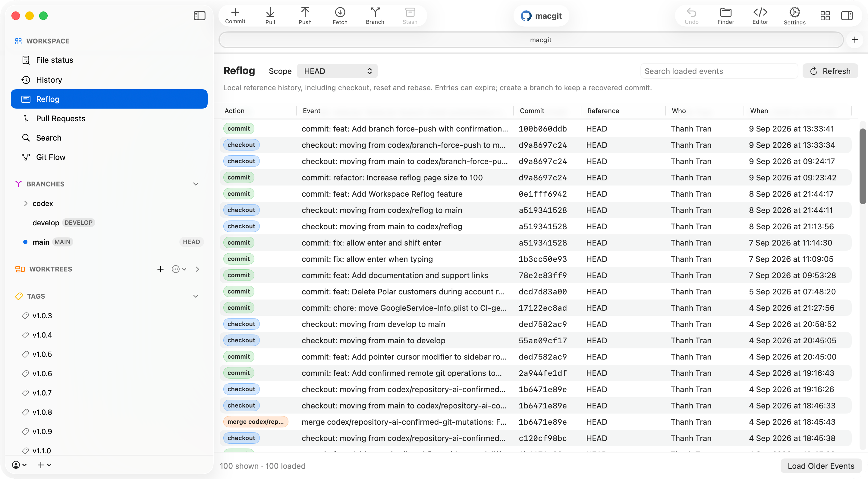Open the add menu at sidebar bottom
Image resolution: width=868 pixels, height=479 pixels.
[x=44, y=465]
